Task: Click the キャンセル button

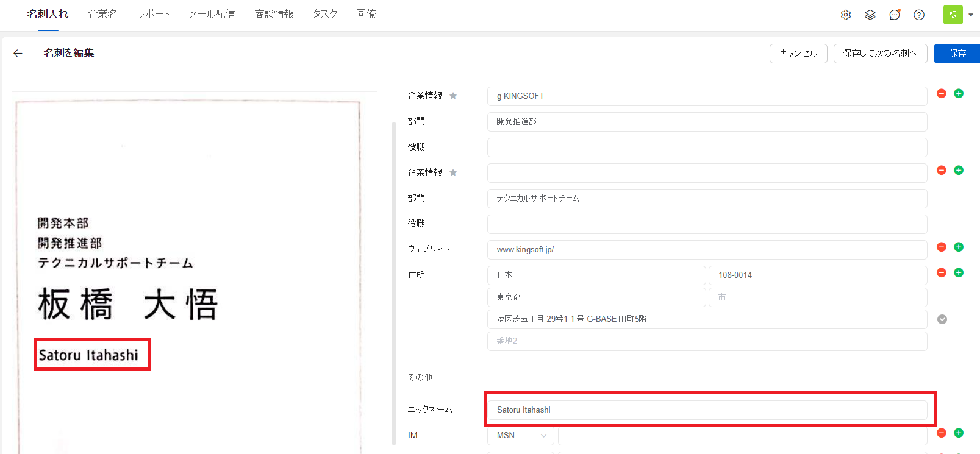Action: (798, 54)
